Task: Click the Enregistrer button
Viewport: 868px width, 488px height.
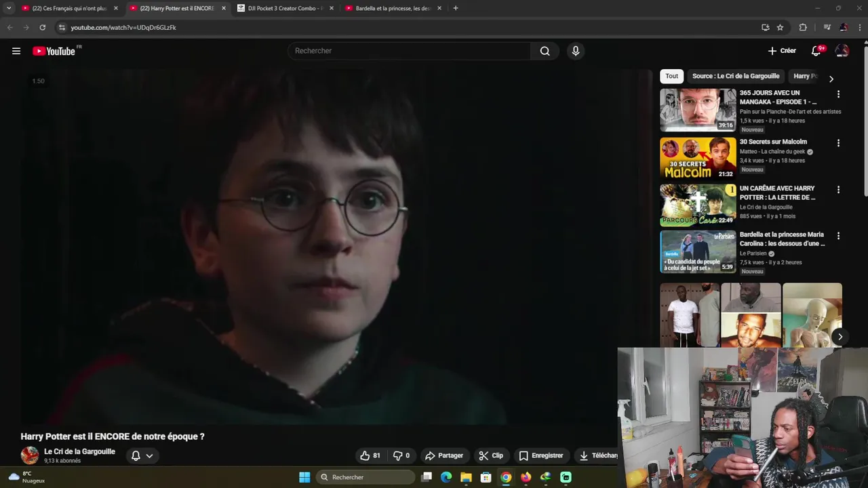Action: click(541, 455)
